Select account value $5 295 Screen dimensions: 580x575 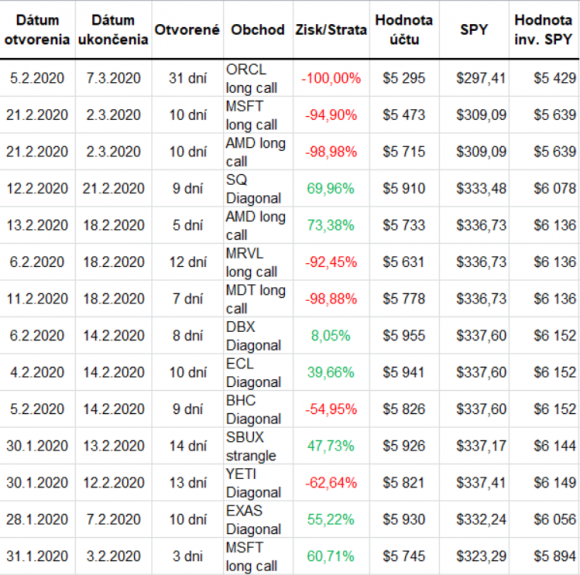(404, 78)
